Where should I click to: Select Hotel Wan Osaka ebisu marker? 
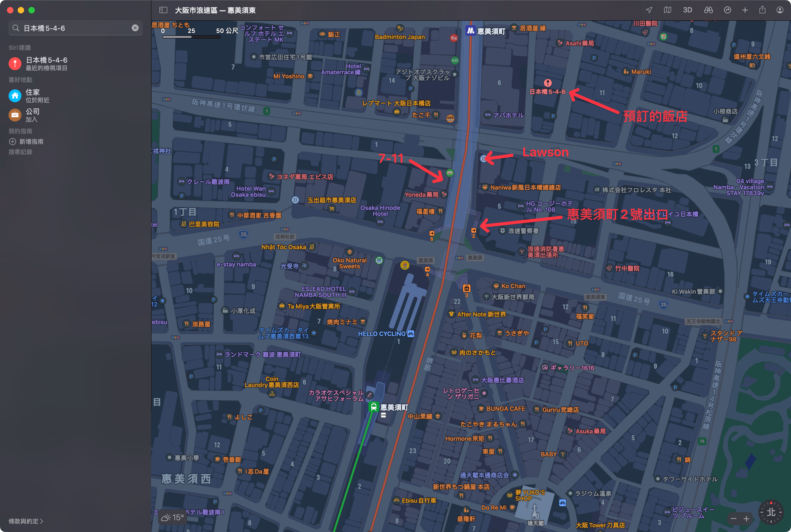pos(271,191)
